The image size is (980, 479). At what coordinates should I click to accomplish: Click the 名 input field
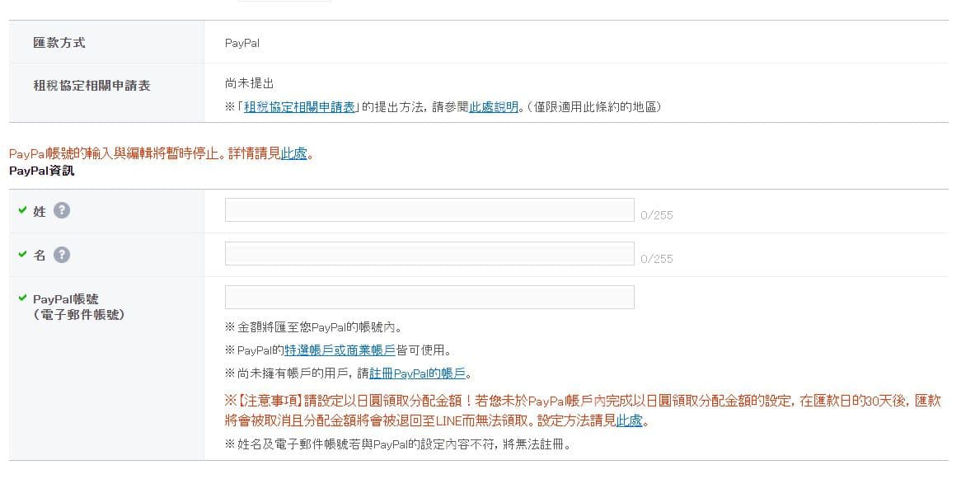click(x=429, y=254)
